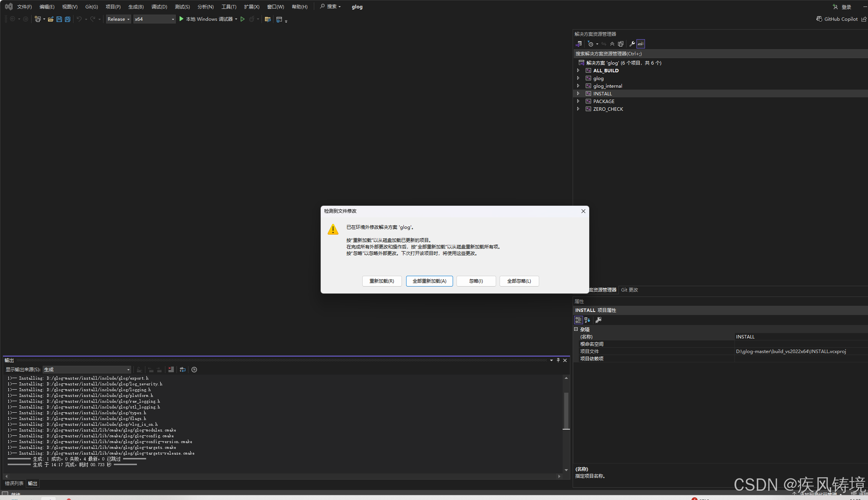Click the green Start Debugging play icon
Screen dimensions: 868x500
coord(182,19)
